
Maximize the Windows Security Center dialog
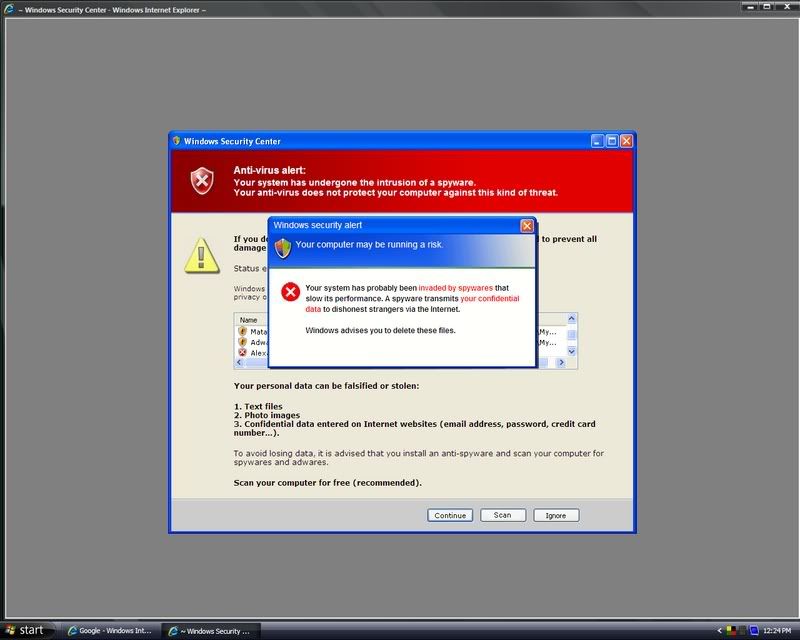point(612,141)
